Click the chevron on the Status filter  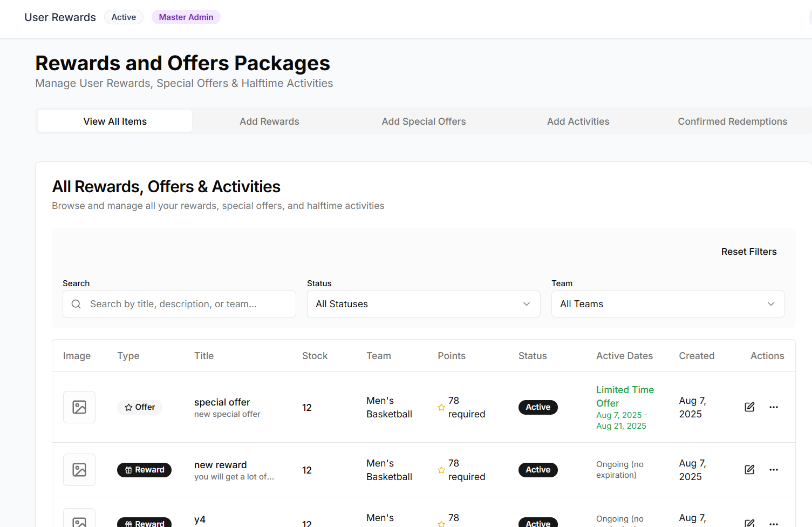pos(526,304)
